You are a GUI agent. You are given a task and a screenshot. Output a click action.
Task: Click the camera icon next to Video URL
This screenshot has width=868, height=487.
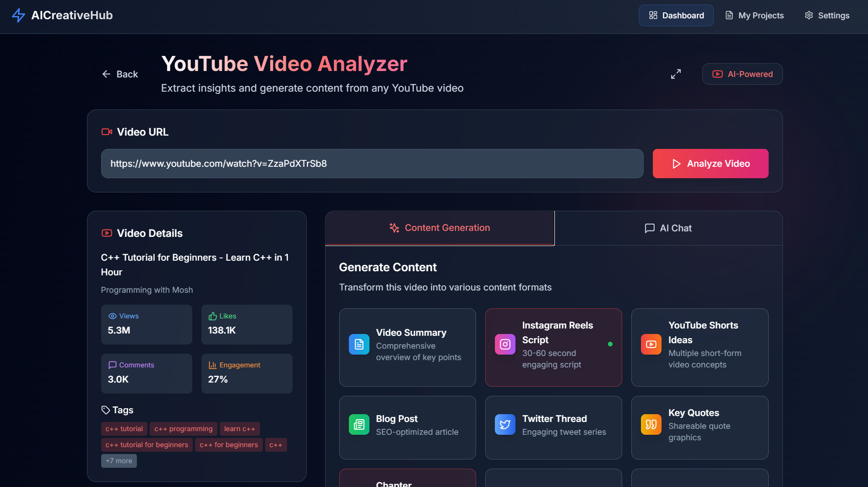point(107,132)
